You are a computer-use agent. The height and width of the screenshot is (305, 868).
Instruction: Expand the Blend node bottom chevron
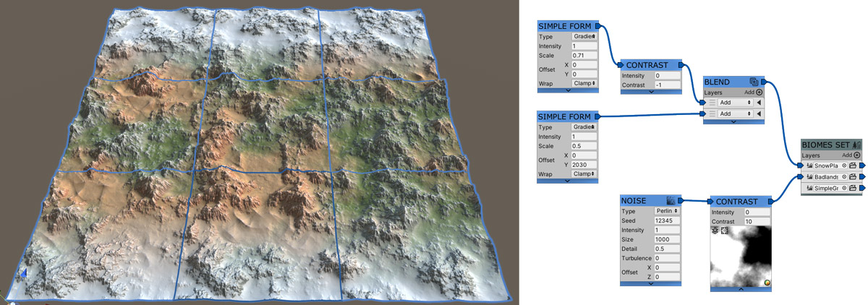[733, 121]
